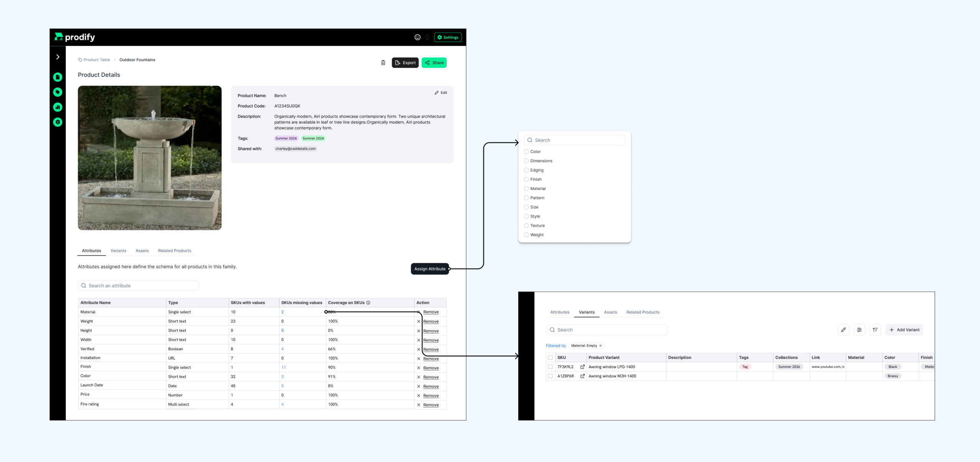Expand the collapsed sidebar chevron

(58, 57)
